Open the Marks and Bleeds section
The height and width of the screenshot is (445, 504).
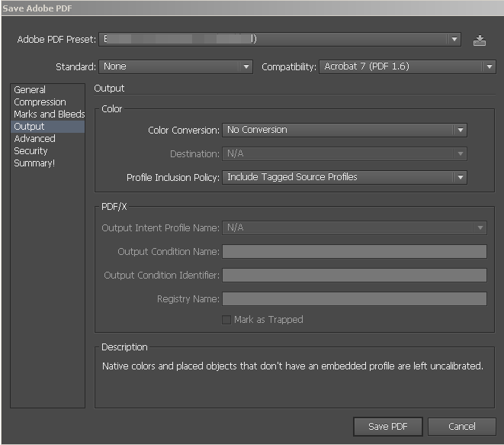tap(49, 114)
